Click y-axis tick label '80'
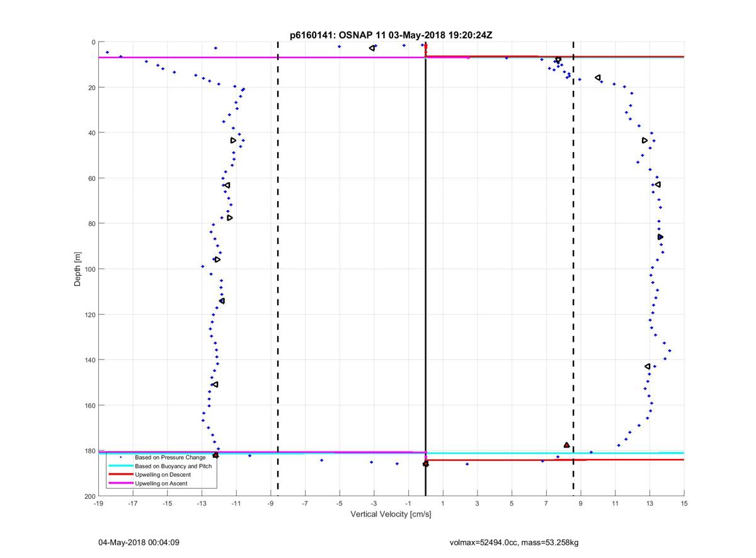 [x=91, y=224]
